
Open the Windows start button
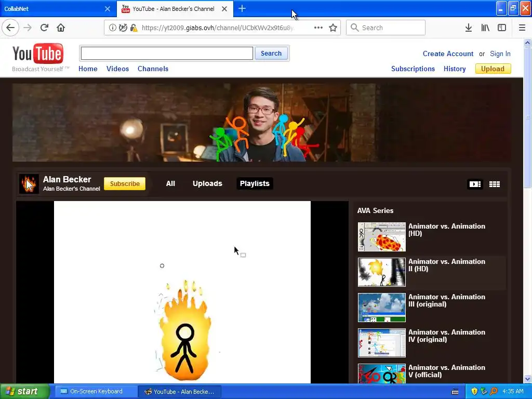point(24,391)
